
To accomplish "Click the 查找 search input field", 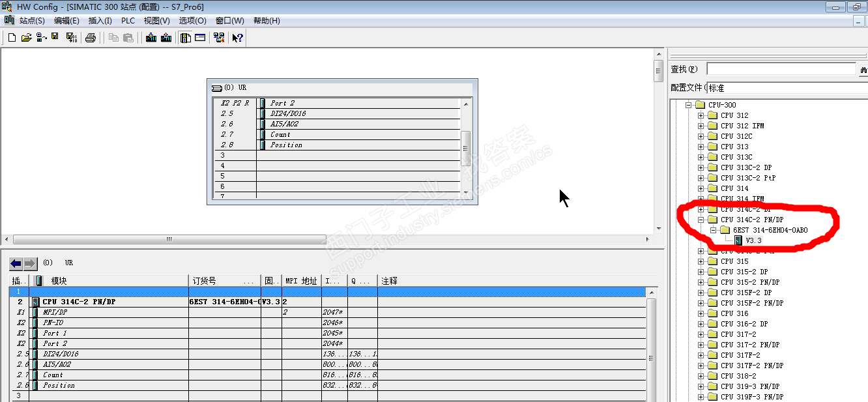I will 781,69.
